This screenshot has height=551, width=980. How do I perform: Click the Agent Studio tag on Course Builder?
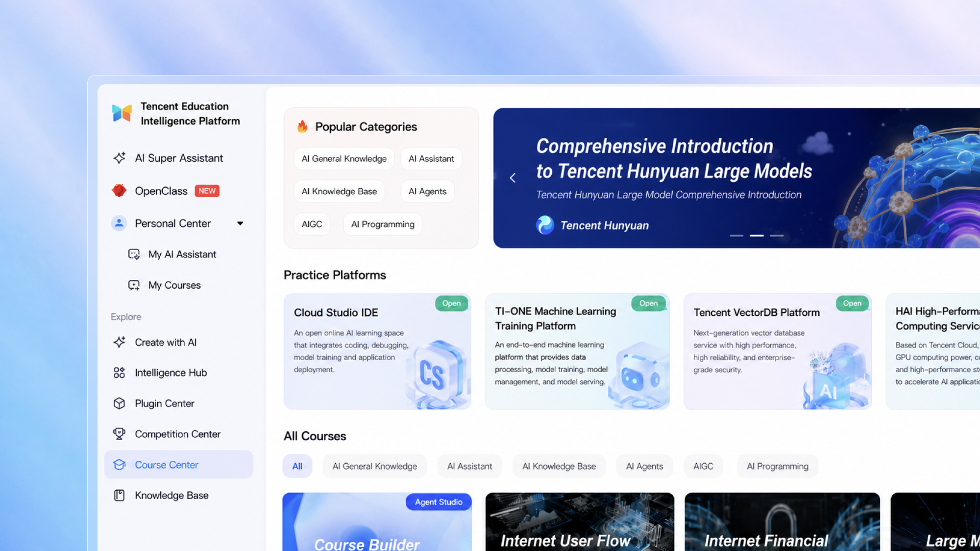tap(439, 502)
